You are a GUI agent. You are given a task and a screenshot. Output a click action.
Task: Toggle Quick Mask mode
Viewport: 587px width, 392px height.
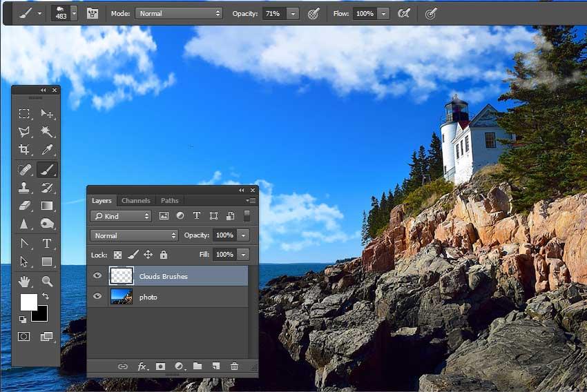24,336
